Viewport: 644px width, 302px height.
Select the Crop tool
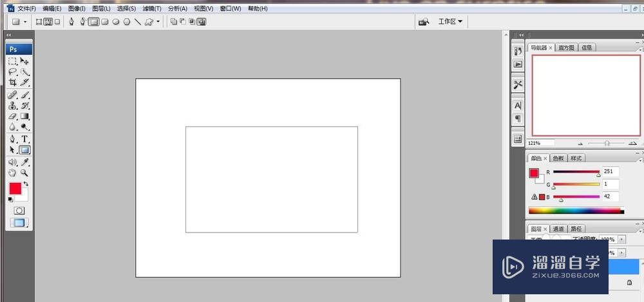[x=13, y=82]
